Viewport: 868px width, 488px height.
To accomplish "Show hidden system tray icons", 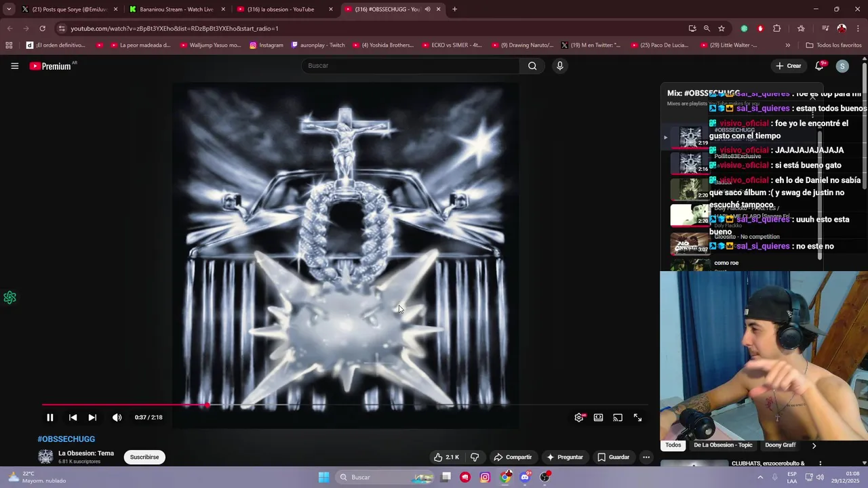I will 759,477.
